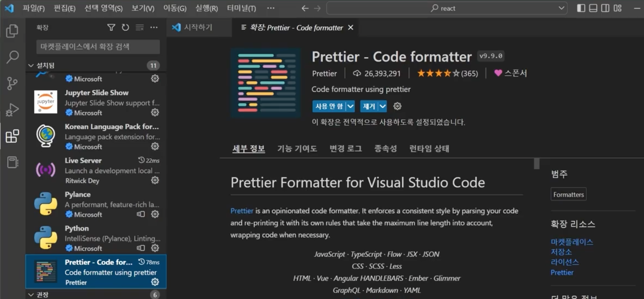Click the filter extensions funnel icon

tap(111, 27)
